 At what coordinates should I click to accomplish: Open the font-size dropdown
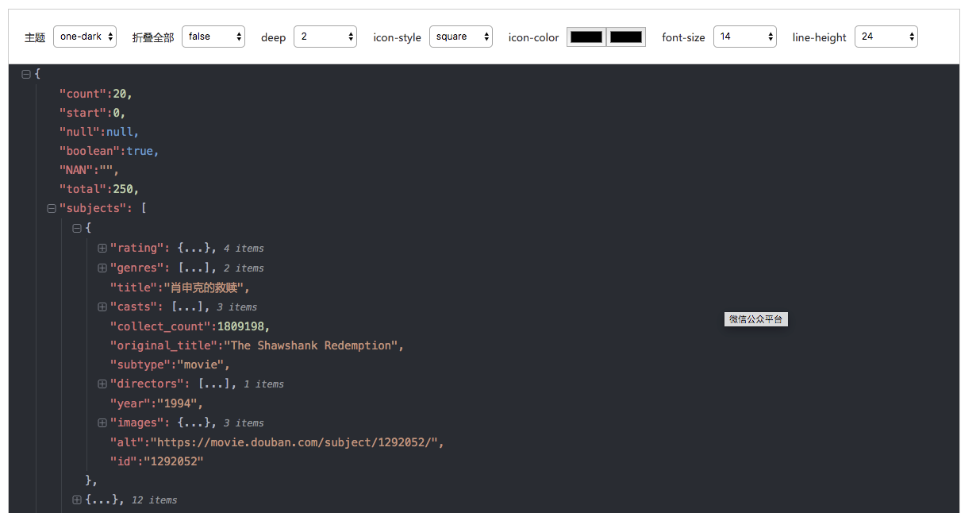pos(744,36)
